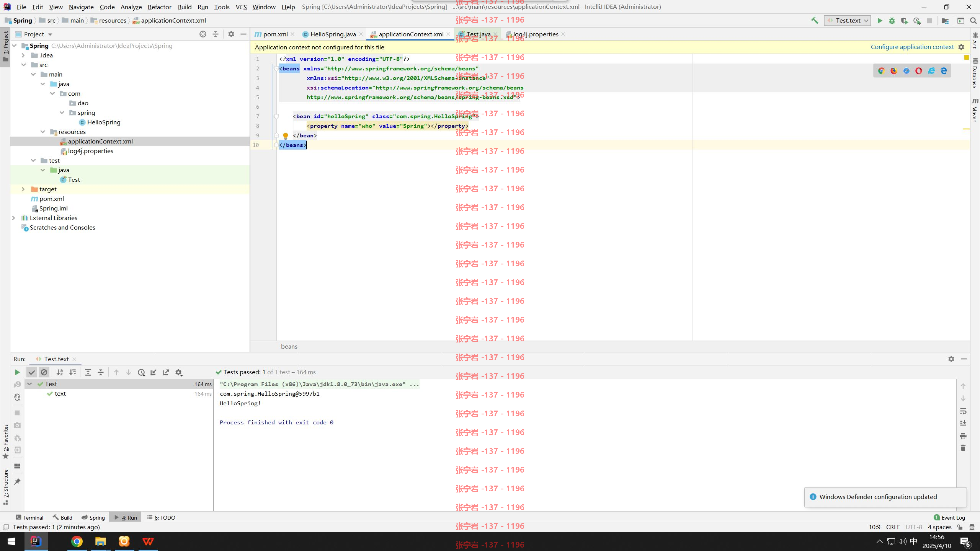Open the Refactor menu
Image resolution: width=980 pixels, height=551 pixels.
[x=159, y=7]
